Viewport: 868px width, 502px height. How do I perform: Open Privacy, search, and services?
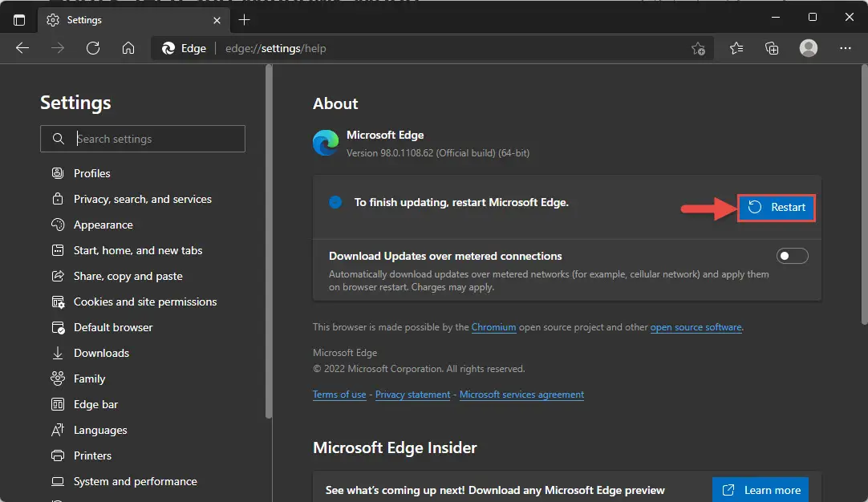coord(142,199)
